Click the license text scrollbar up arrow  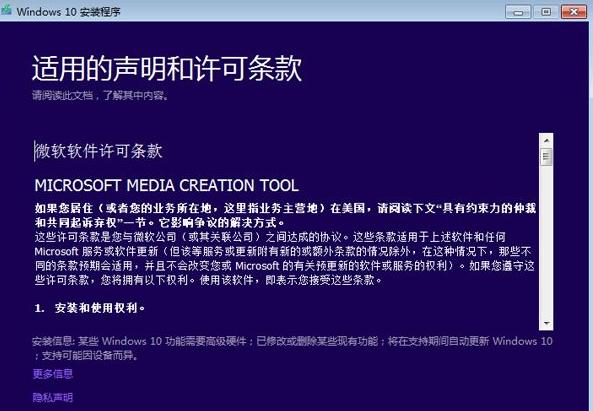pos(546,141)
